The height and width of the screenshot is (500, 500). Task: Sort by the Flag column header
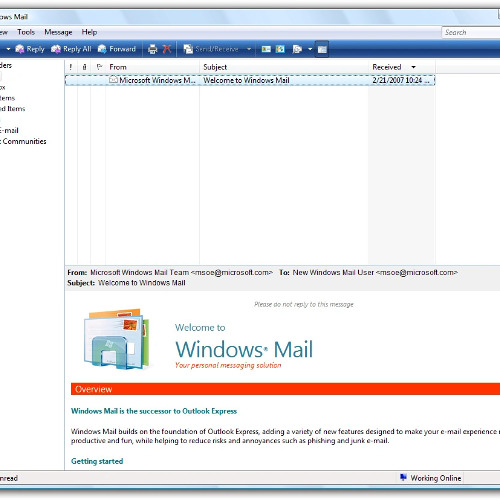(x=99, y=67)
